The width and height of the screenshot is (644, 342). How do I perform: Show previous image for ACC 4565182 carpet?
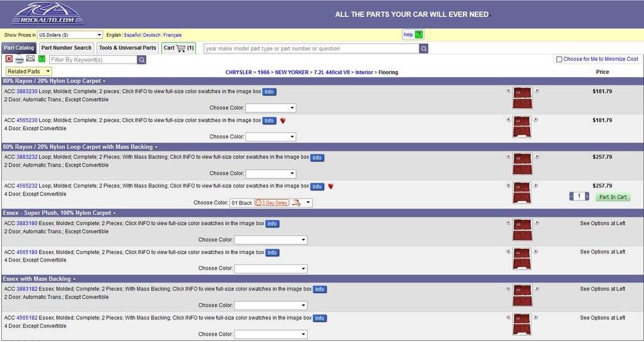(x=508, y=317)
